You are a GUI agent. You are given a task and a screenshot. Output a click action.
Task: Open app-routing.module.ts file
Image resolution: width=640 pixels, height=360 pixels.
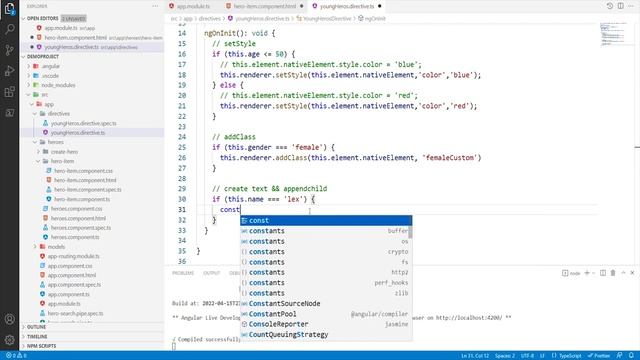(73, 256)
